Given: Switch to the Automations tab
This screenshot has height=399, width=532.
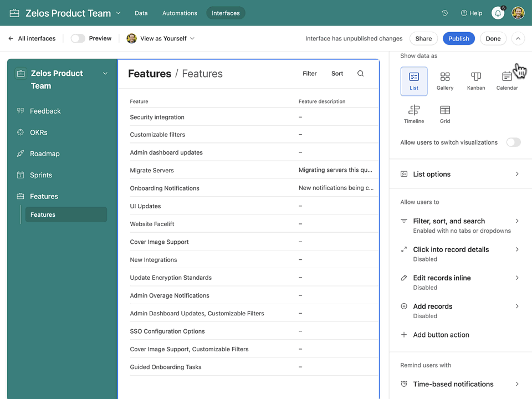Looking at the screenshot, I should 180,13.
